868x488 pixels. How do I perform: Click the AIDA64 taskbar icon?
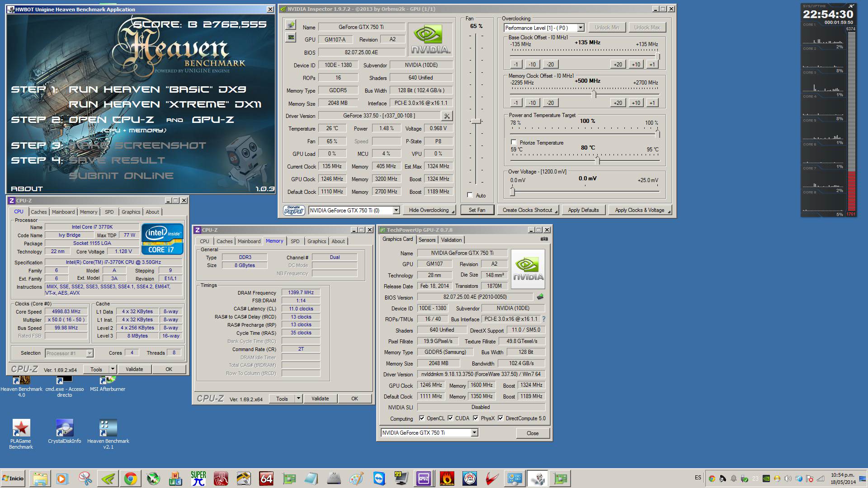tap(266, 479)
